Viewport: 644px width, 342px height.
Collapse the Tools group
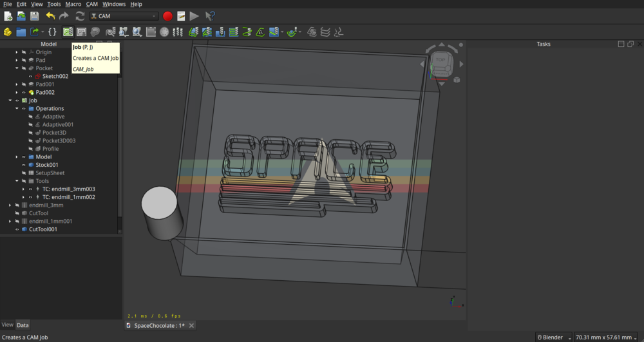pos(17,181)
